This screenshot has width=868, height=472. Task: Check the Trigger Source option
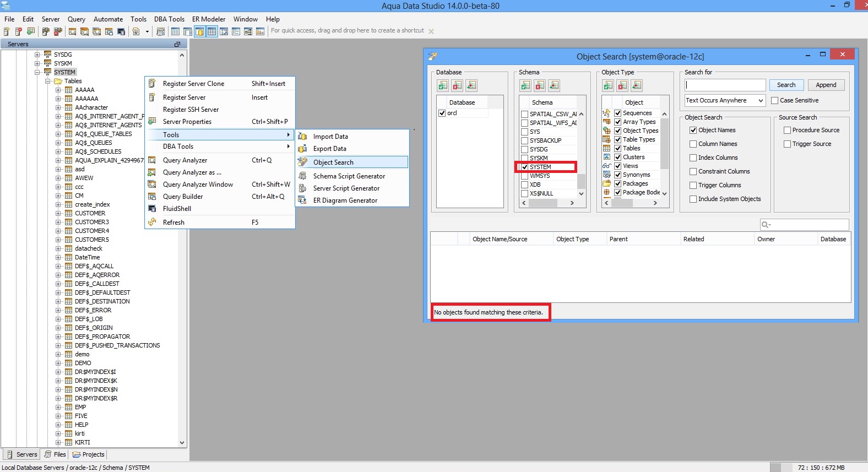pyautogui.click(x=788, y=144)
